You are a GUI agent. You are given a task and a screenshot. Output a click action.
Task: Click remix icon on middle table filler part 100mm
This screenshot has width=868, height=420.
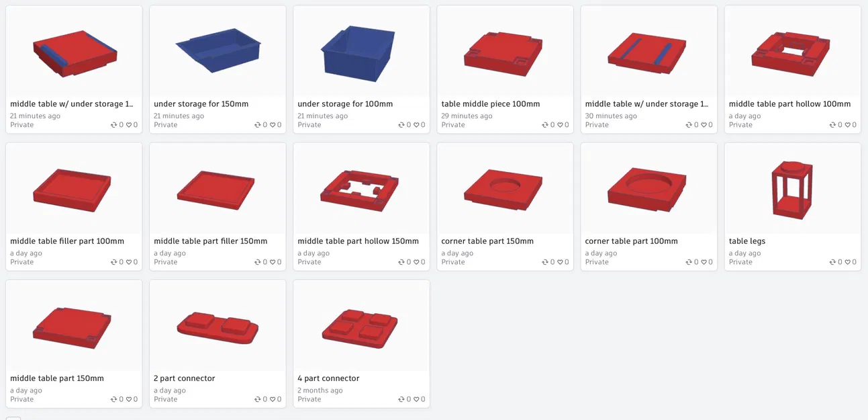[x=114, y=262]
